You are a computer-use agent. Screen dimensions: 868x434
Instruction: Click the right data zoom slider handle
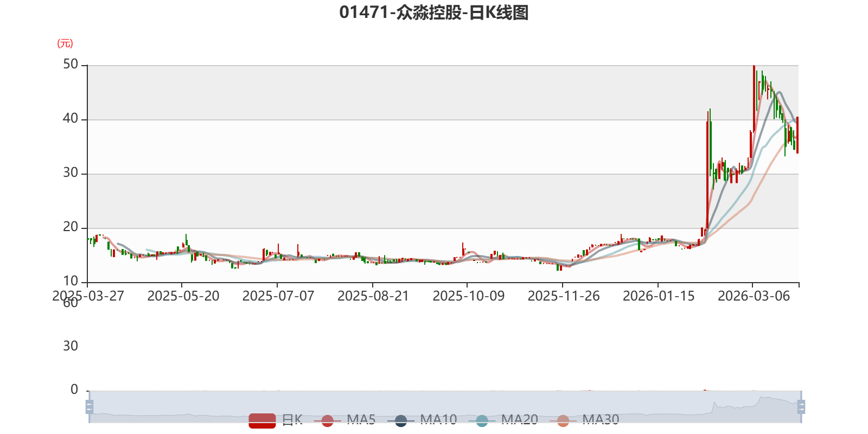(801, 406)
